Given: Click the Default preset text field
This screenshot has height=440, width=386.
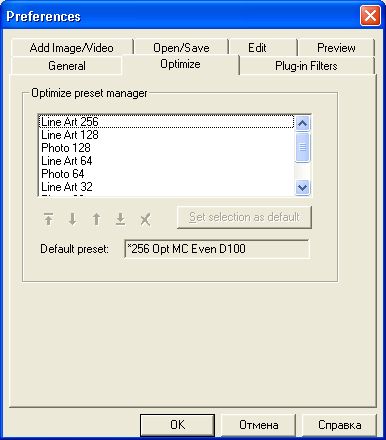Looking at the screenshot, I should pyautogui.click(x=217, y=249).
